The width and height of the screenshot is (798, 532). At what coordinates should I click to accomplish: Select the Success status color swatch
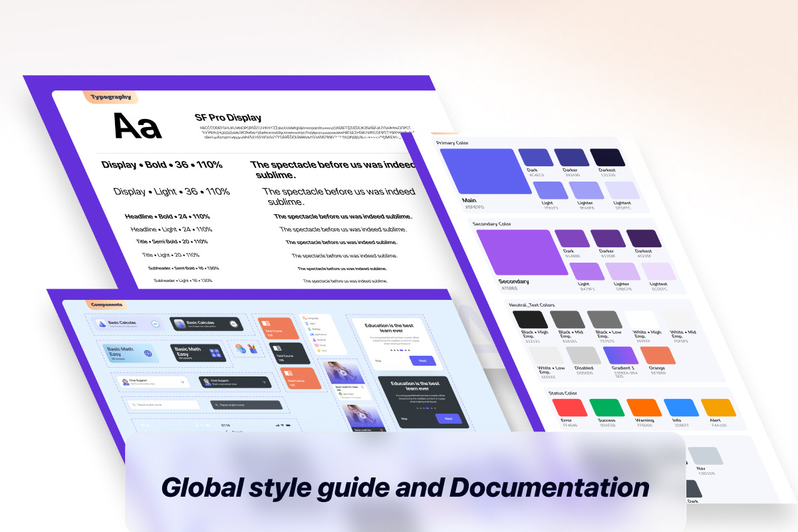tap(608, 408)
